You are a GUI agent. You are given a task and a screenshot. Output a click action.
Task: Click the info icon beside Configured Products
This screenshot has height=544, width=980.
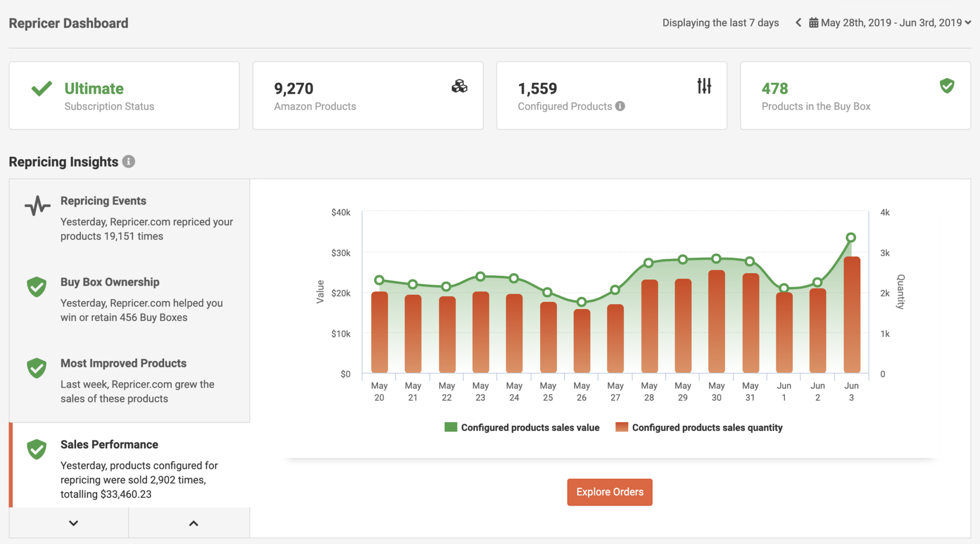click(620, 106)
